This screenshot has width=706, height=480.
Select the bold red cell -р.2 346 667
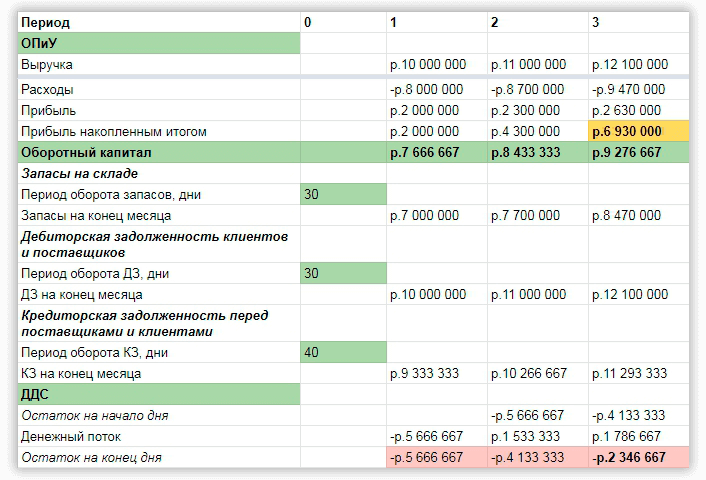(x=639, y=457)
